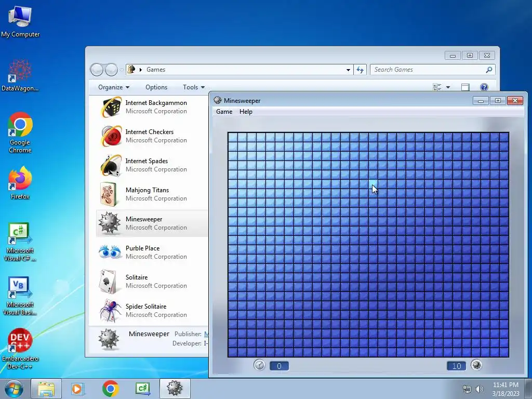The width and height of the screenshot is (532, 399).
Task: Click the Games breadcrumb in the address bar
Action: [x=156, y=70]
